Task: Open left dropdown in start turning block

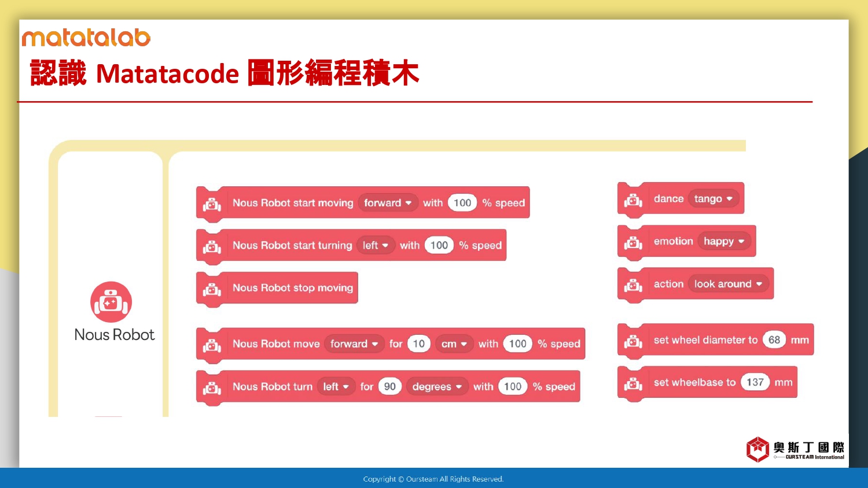Action: tap(376, 245)
